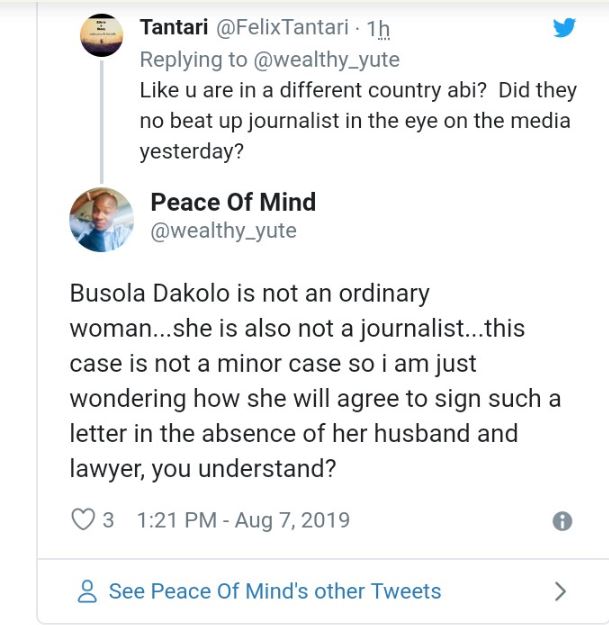Open Peace Of Mind's profile avatar
The height and width of the screenshot is (625, 609).
pos(101,219)
